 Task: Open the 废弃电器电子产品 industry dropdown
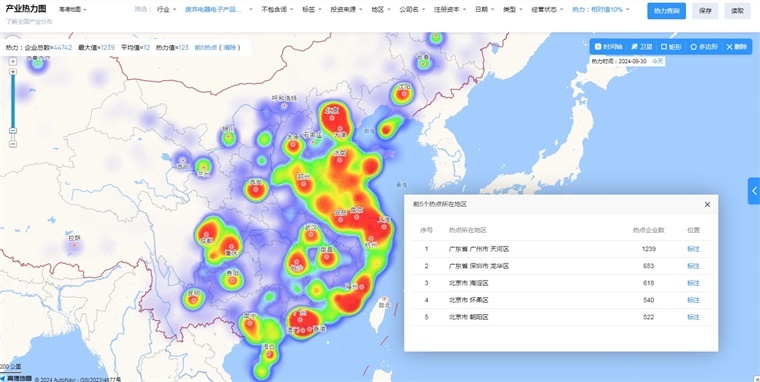point(218,9)
